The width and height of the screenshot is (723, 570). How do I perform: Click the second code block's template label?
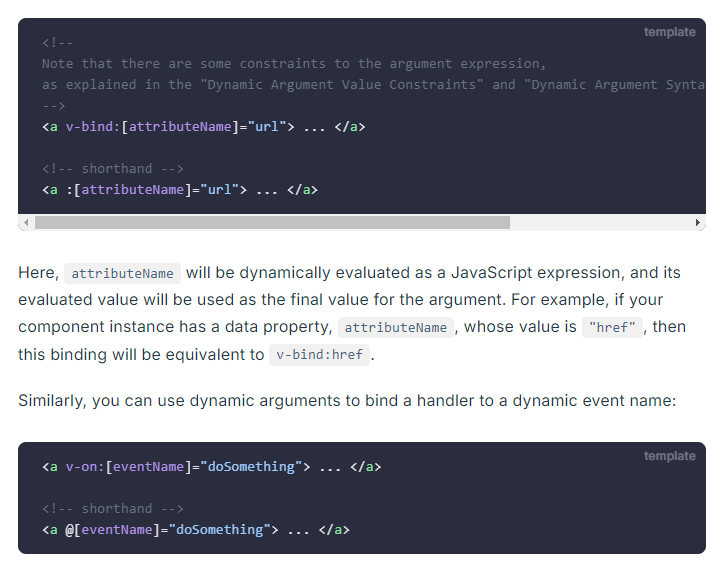pos(670,456)
